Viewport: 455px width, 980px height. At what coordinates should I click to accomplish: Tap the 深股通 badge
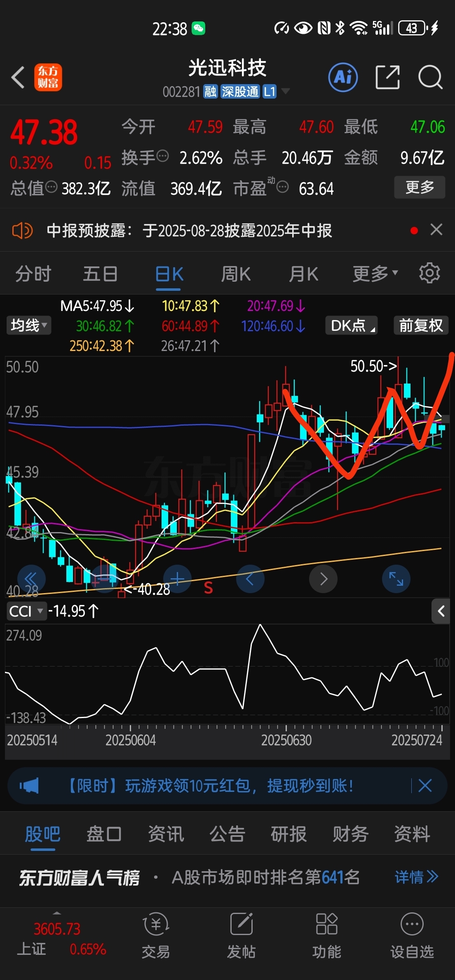coord(240,92)
